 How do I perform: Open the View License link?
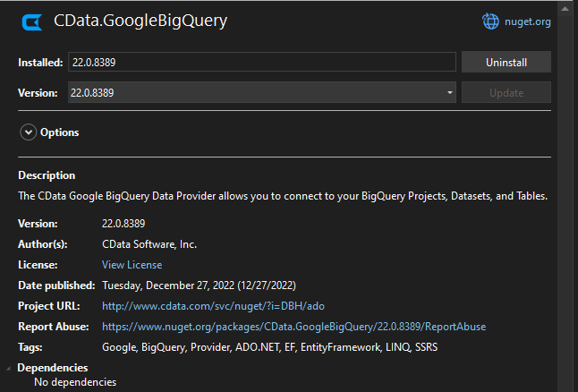point(132,265)
